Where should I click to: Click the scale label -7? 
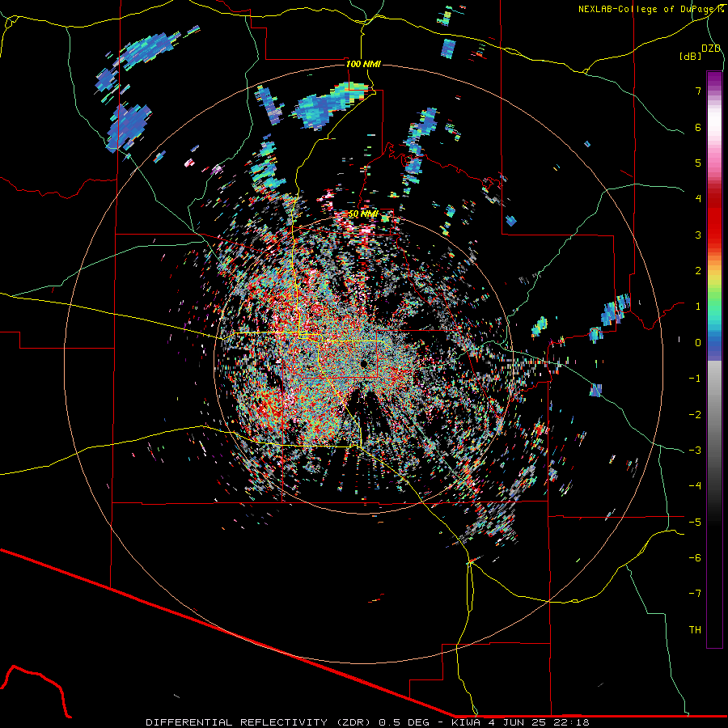[x=695, y=594]
